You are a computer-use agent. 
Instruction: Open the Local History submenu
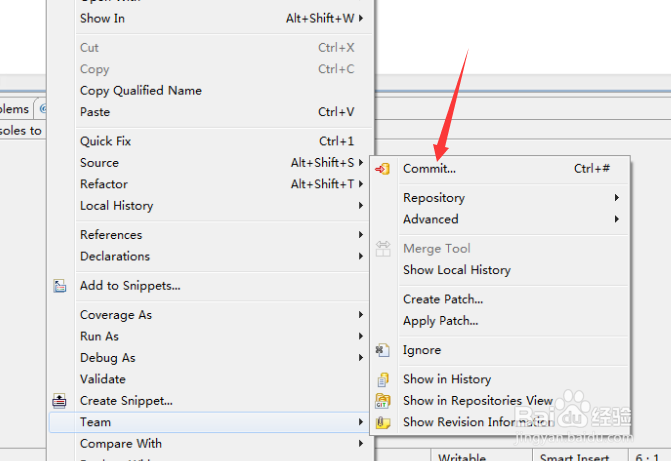[x=210, y=206]
